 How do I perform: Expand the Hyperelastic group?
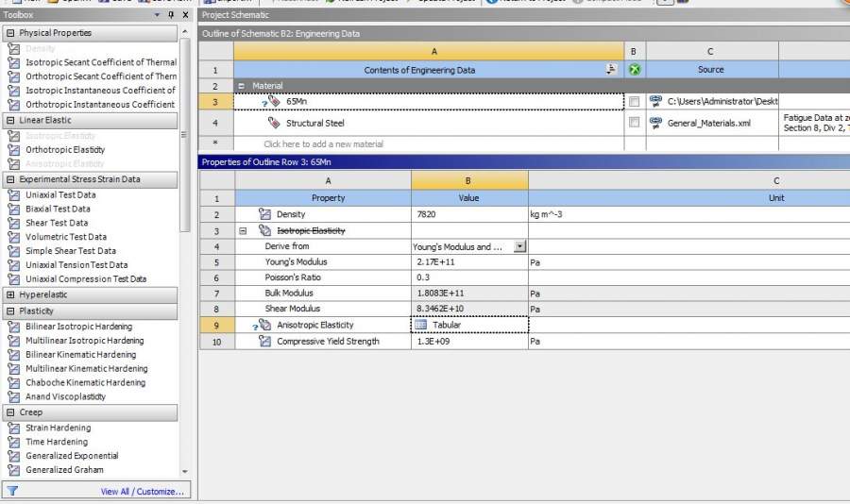coord(10,294)
